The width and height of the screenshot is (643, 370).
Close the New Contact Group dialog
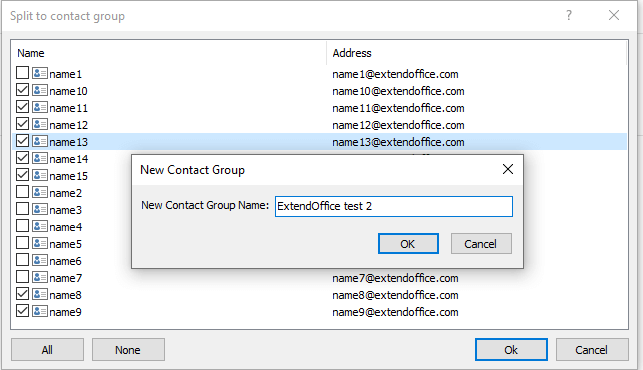pyautogui.click(x=508, y=169)
